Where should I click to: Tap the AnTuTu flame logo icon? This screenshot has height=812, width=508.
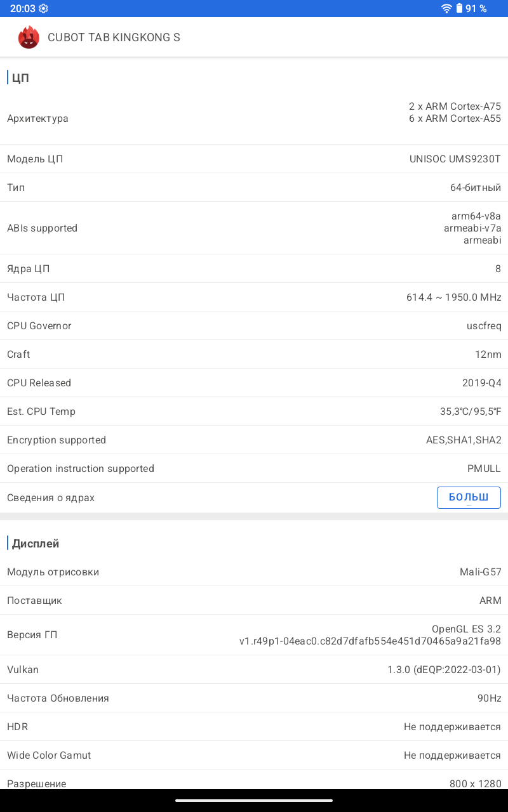point(29,37)
